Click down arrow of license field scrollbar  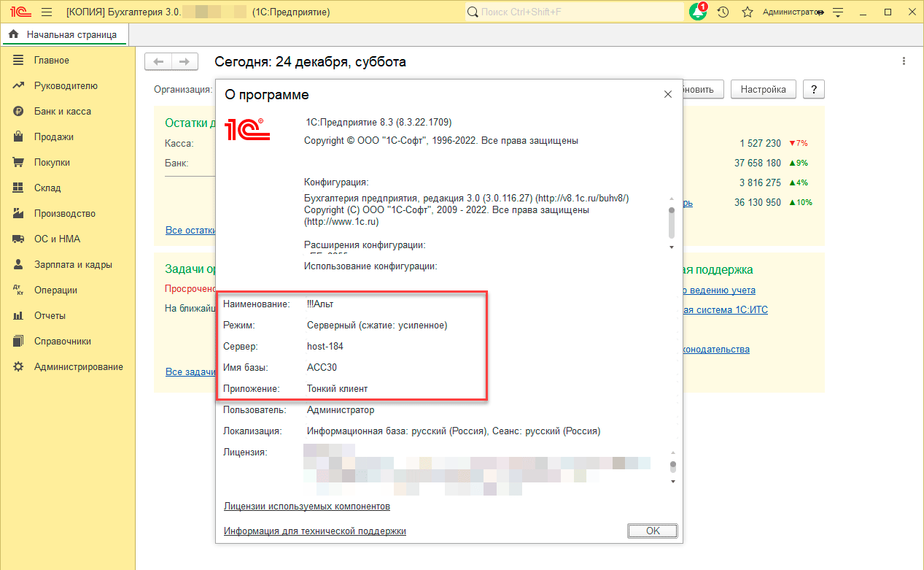click(x=672, y=482)
